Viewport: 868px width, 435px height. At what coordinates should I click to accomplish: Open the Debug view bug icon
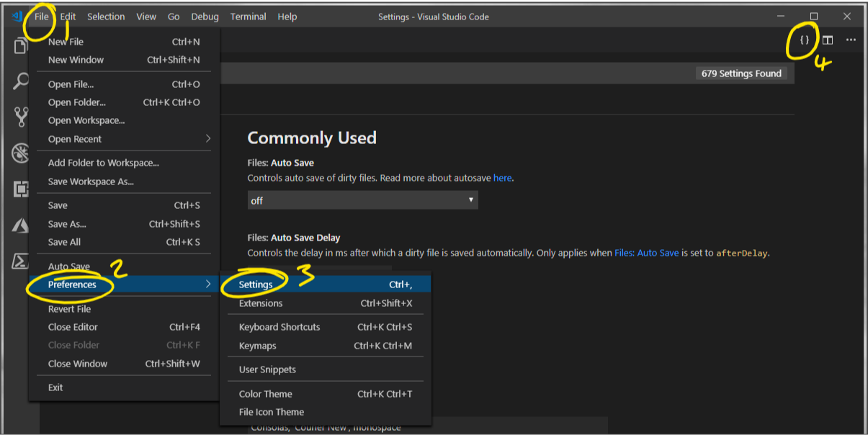coord(20,153)
